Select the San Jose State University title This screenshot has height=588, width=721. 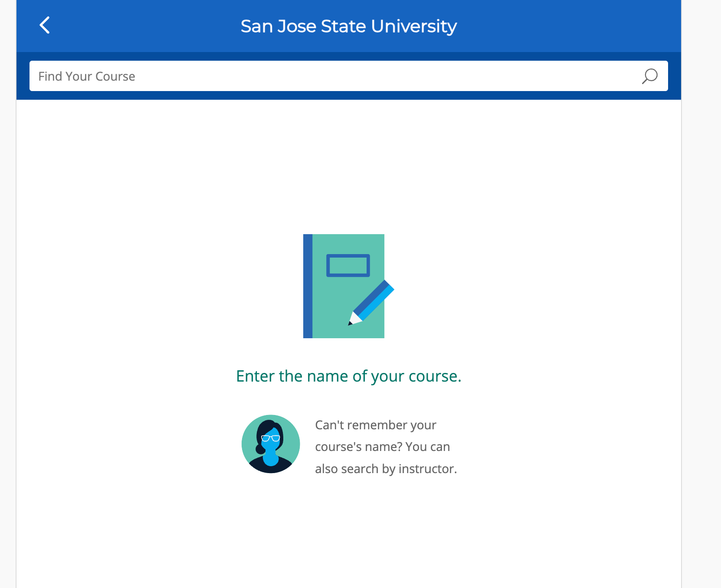point(349,26)
